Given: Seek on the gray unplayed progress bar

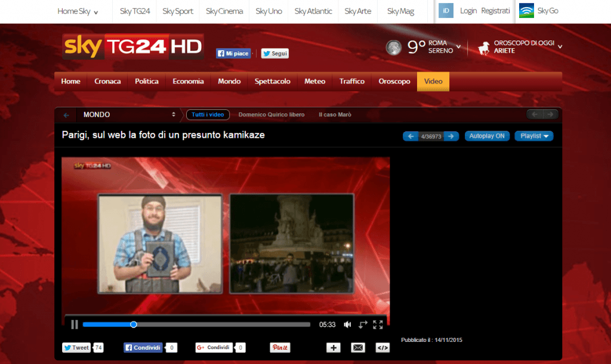Looking at the screenshot, I should tap(223, 324).
